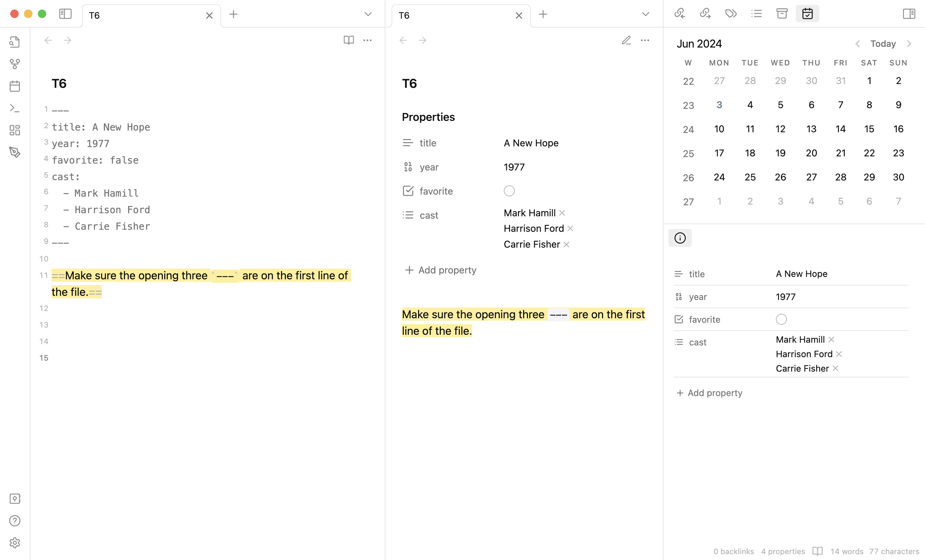Close the T6 tab in middle pane
The width and height of the screenshot is (925, 560).
[x=519, y=15]
